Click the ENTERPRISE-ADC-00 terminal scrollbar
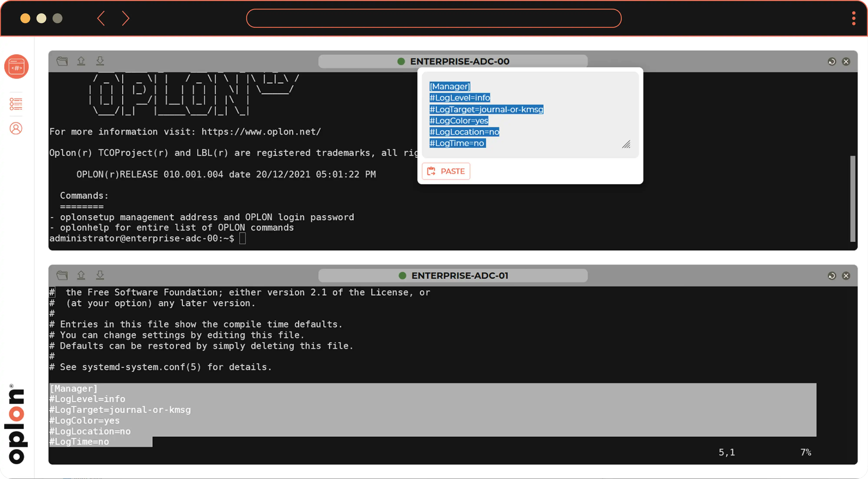The width and height of the screenshot is (868, 479). pyautogui.click(x=853, y=198)
